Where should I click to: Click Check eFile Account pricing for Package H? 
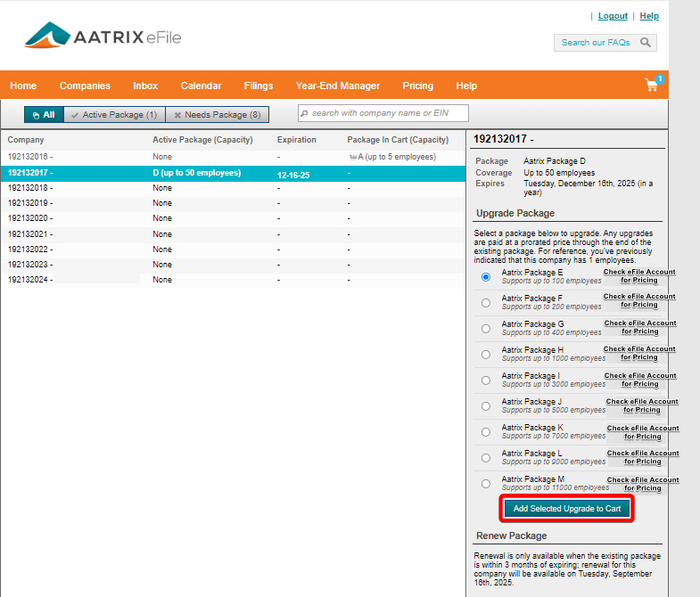pyautogui.click(x=639, y=353)
